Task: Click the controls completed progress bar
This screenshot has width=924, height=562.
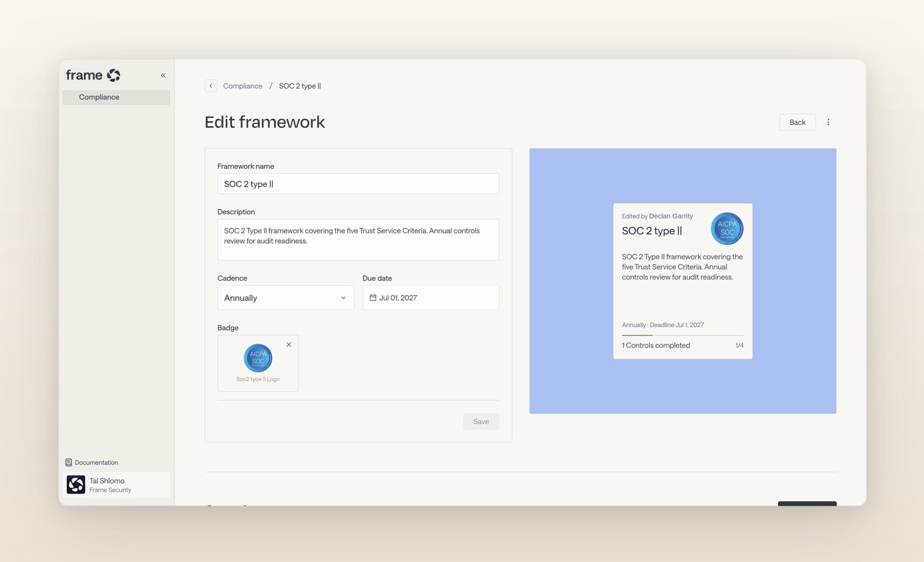Action: (x=682, y=336)
